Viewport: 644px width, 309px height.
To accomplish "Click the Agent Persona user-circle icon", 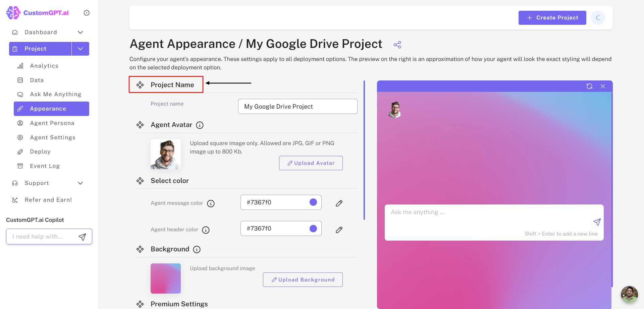I will [x=20, y=123].
